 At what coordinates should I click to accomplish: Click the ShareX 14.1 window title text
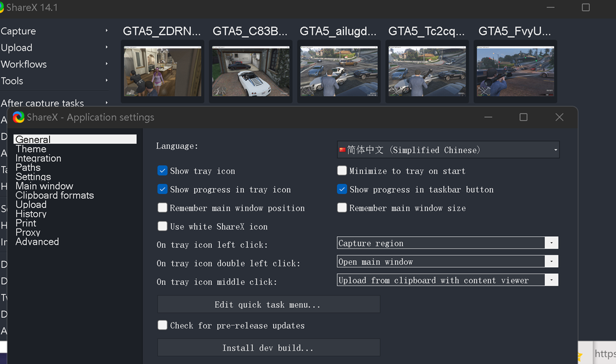32,7
